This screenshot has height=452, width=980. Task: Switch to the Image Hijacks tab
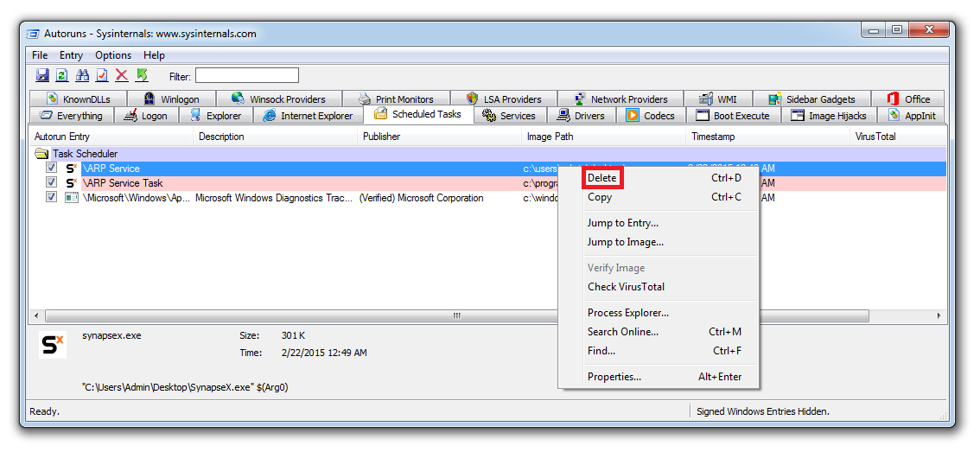tap(830, 116)
